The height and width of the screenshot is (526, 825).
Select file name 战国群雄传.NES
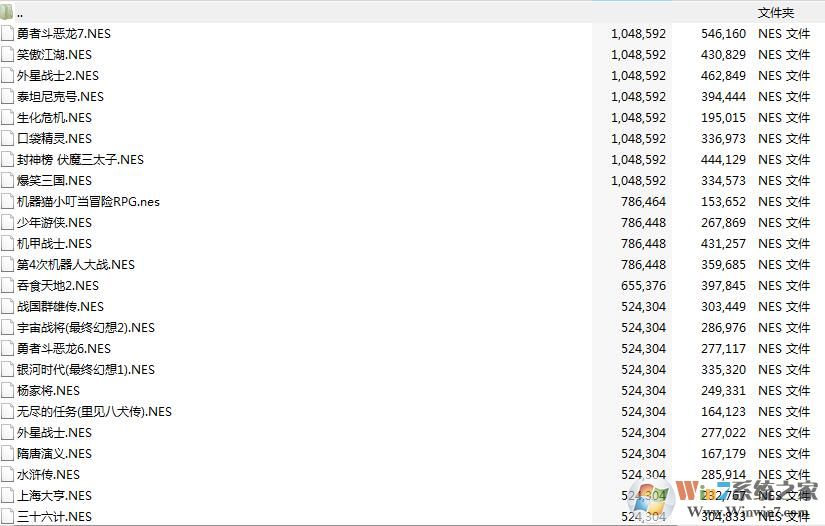pyautogui.click(x=61, y=307)
